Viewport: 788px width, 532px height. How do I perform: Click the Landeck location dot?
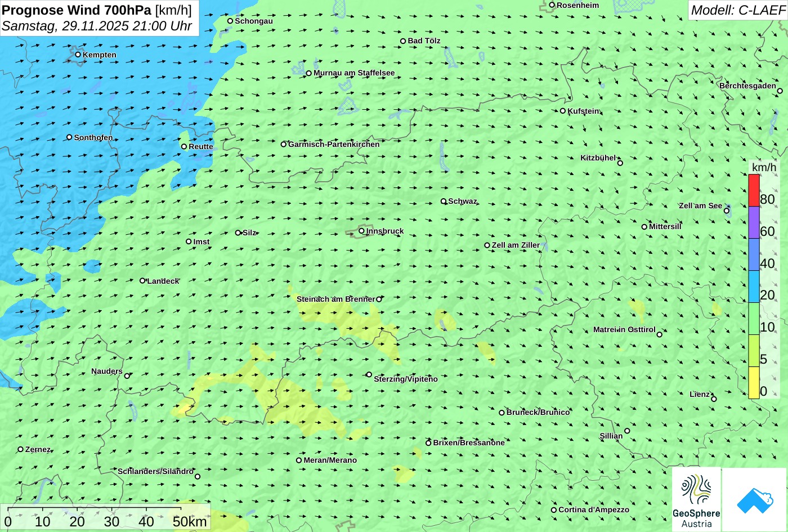pyautogui.click(x=142, y=280)
